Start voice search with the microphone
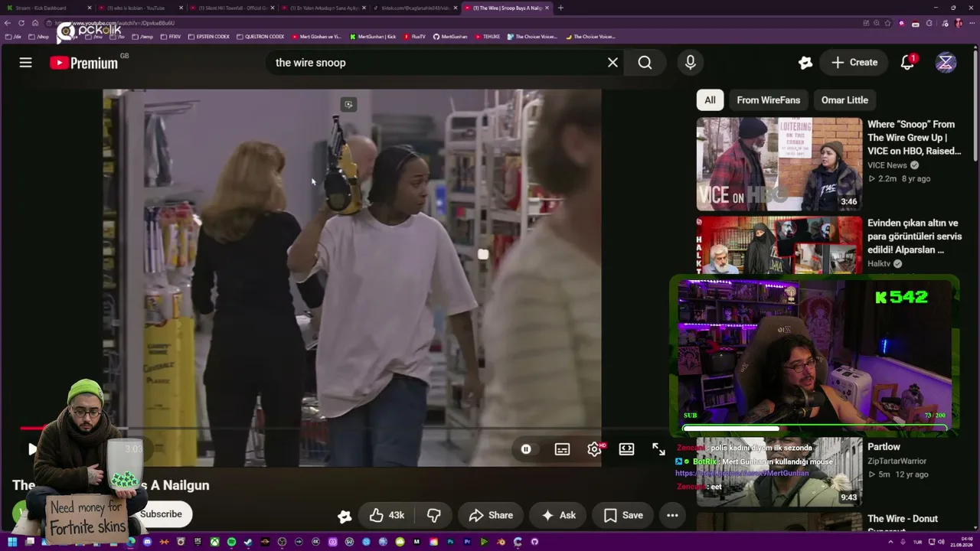Screen dimensions: 980x551 coord(690,63)
